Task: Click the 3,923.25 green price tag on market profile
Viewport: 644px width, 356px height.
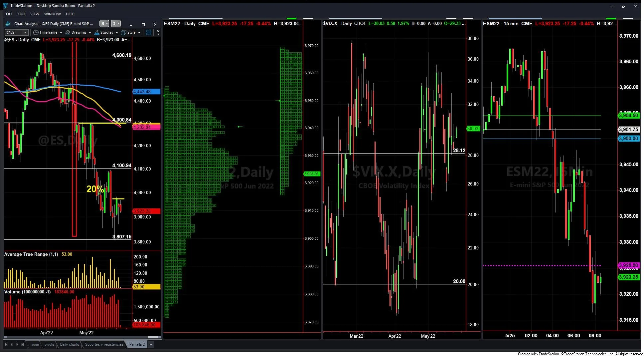Action: [311, 174]
